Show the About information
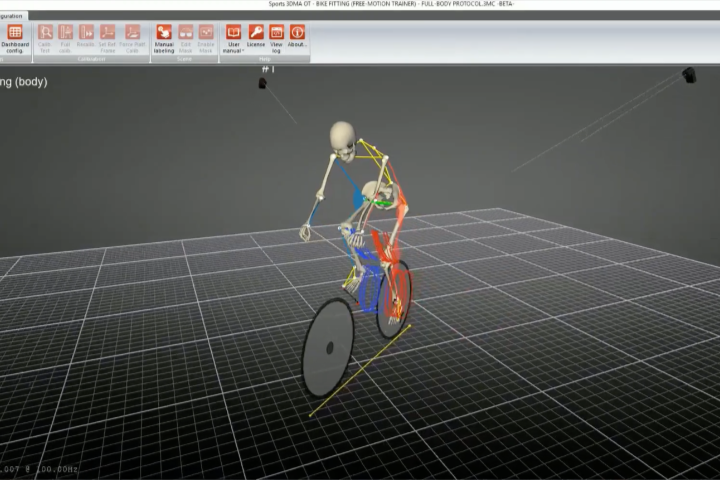The height and width of the screenshot is (480, 720). (x=297, y=38)
